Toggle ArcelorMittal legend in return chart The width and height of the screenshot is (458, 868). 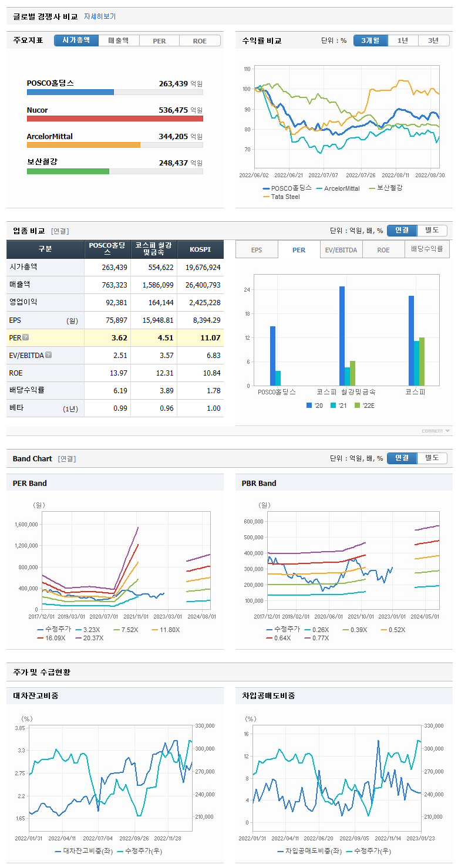pyautogui.click(x=338, y=188)
